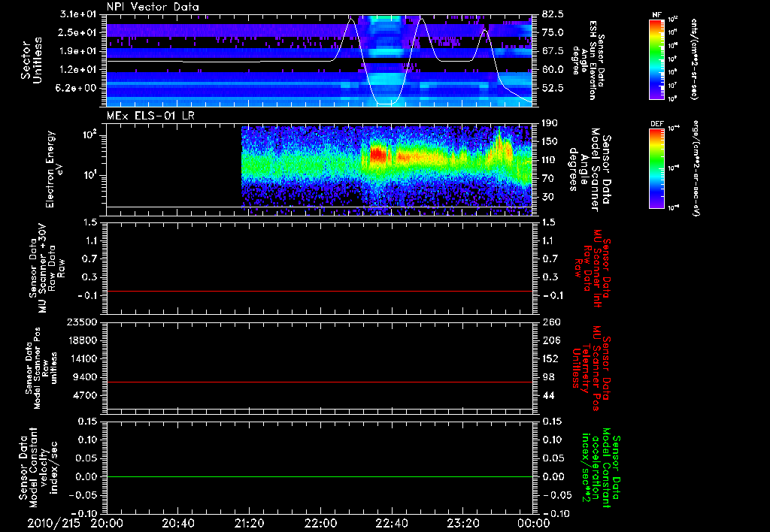The width and height of the screenshot is (770, 532).
Task: Click the 44 telemetry tick value
Action: click(x=548, y=395)
